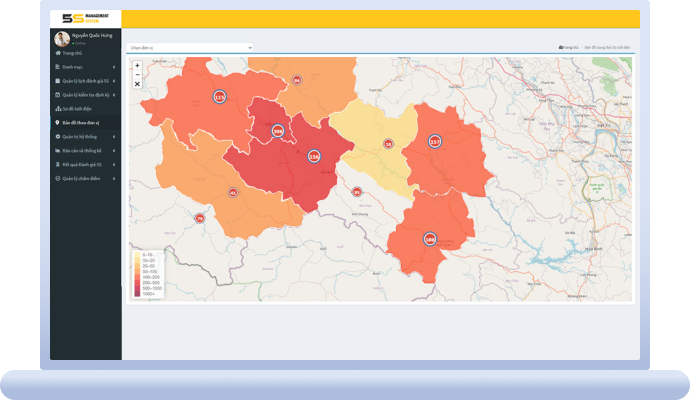Click the fullscreen map toggle icon

pyautogui.click(x=137, y=84)
